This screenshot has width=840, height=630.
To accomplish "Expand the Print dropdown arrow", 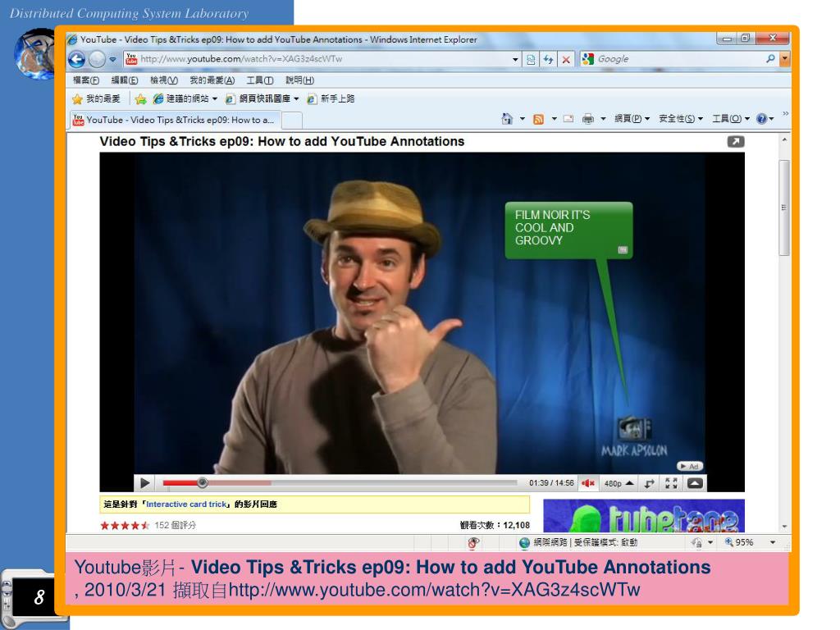I will [x=603, y=119].
